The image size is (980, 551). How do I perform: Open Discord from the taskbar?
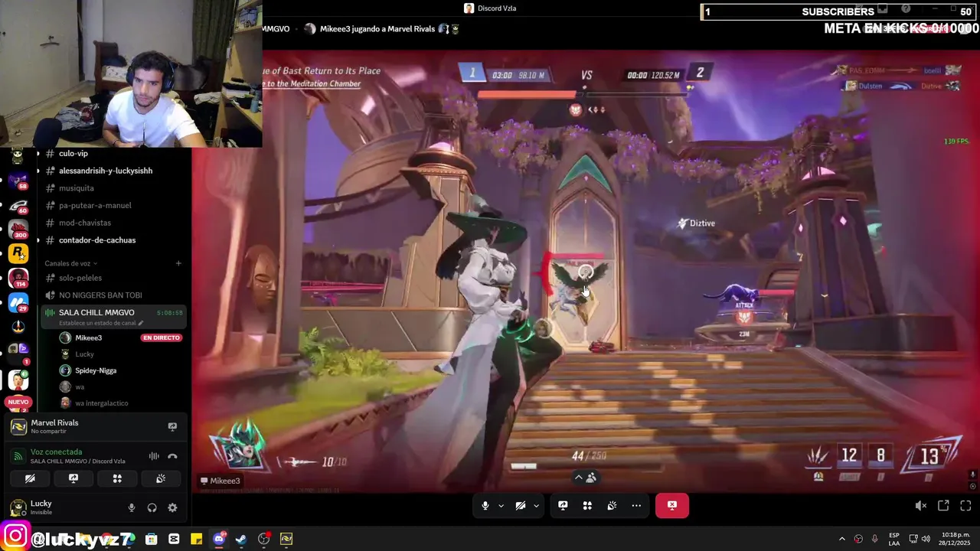click(x=219, y=539)
